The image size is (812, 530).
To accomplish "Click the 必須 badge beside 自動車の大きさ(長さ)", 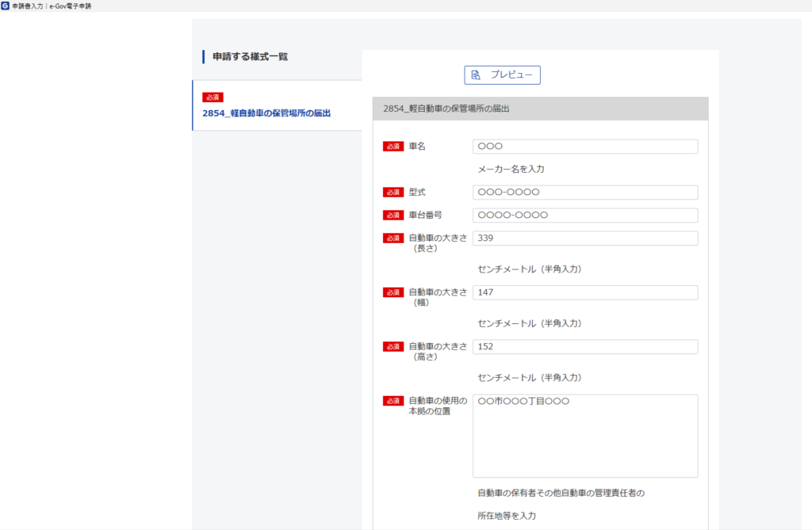I will click(393, 238).
